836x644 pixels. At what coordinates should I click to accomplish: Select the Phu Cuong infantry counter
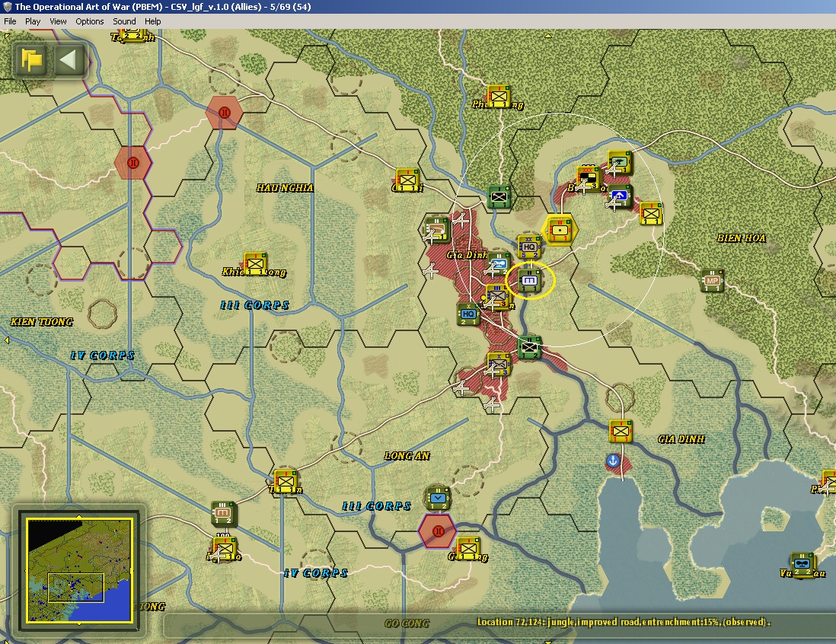499,96
